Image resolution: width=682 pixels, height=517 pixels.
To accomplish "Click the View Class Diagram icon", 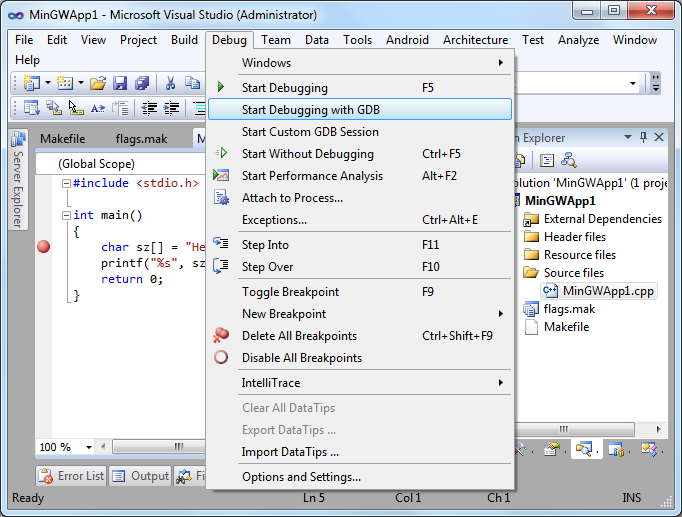I will click(x=568, y=160).
